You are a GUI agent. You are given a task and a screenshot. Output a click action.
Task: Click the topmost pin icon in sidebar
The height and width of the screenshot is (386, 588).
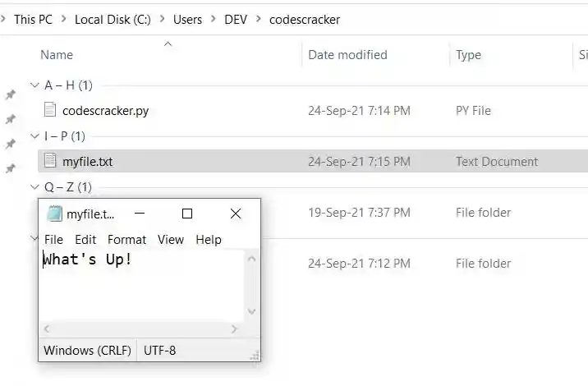point(11,95)
